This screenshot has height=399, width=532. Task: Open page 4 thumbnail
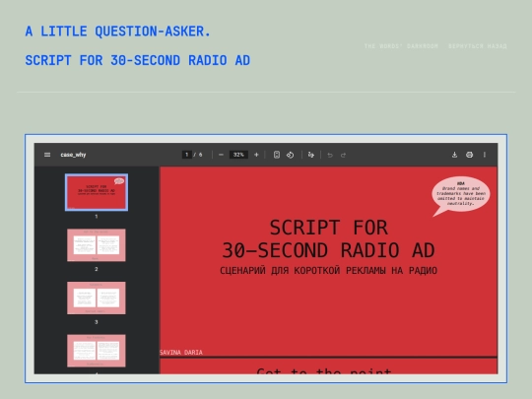(97, 351)
